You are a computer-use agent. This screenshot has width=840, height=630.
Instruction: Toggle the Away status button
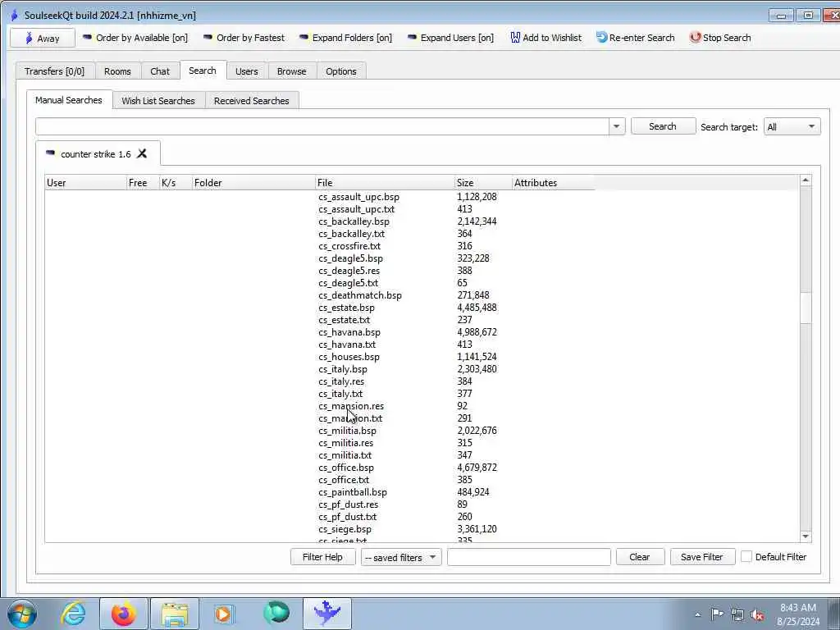coord(43,38)
